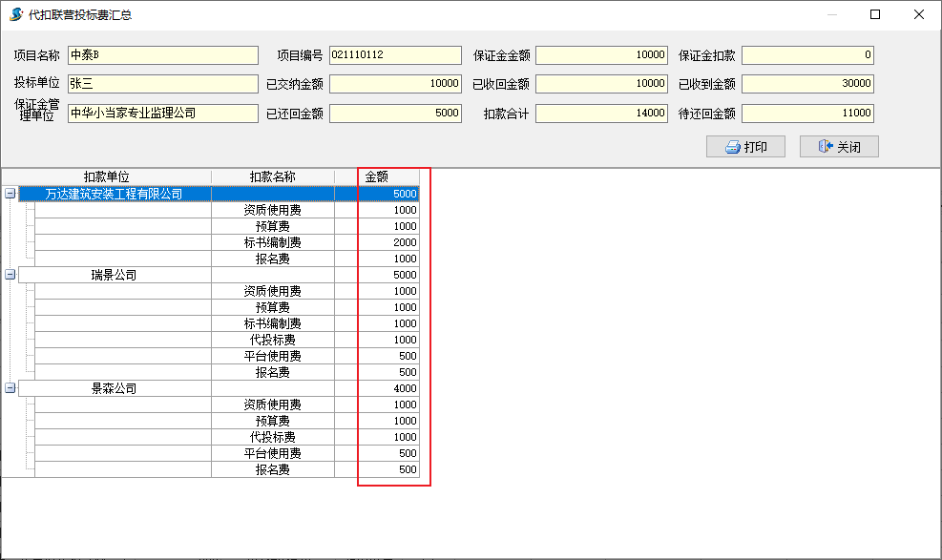Image resolution: width=942 pixels, height=560 pixels.
Task: Click the app icon in title bar
Action: (16, 14)
